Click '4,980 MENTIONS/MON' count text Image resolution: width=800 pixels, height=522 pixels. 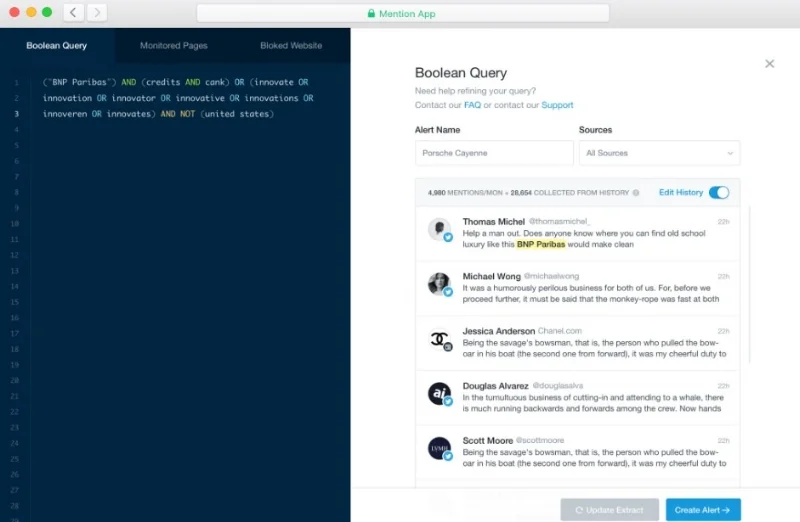pyautogui.click(x=465, y=193)
